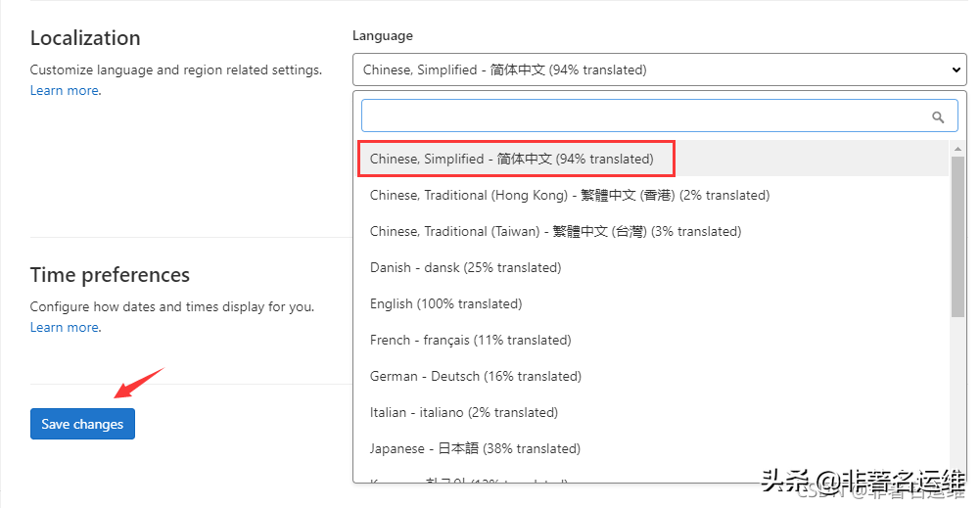Viewport: 980px width, 508px height.
Task: Click 'Configure how dates and times display' text
Action: pos(172,306)
